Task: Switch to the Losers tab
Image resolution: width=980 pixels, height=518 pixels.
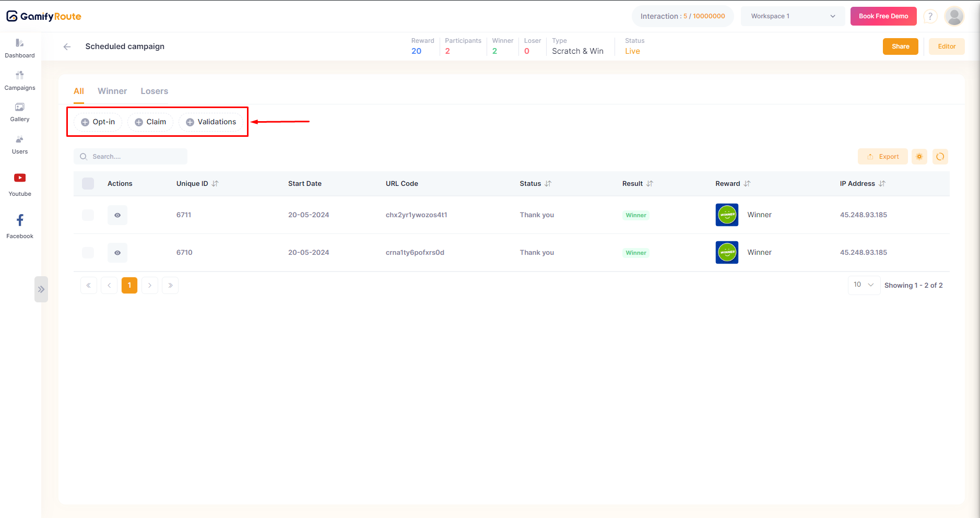Action: coord(154,91)
